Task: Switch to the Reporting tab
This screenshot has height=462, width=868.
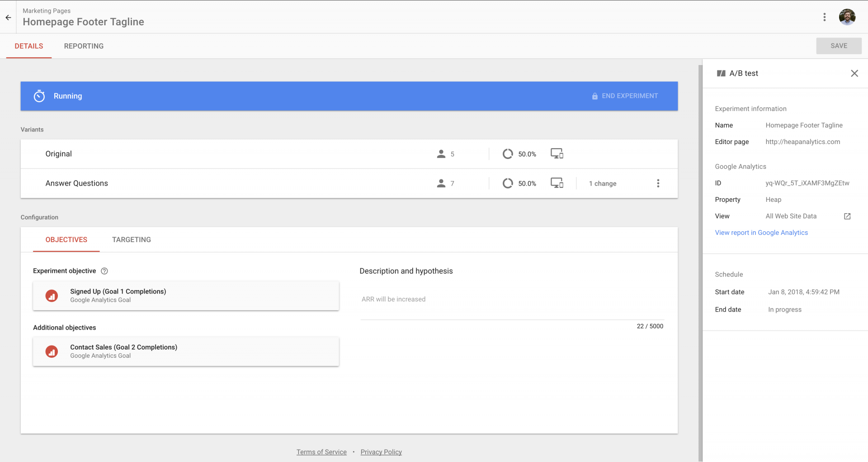Action: (84, 46)
